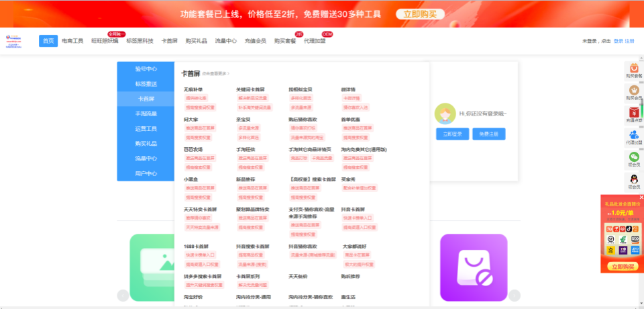644x309 pixels.
Task: Select 标签推送 in blue side menu
Action: tap(146, 84)
